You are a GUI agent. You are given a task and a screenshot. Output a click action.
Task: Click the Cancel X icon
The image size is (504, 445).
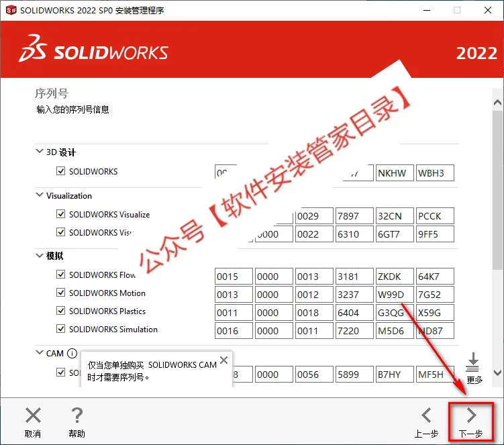pos(33,415)
